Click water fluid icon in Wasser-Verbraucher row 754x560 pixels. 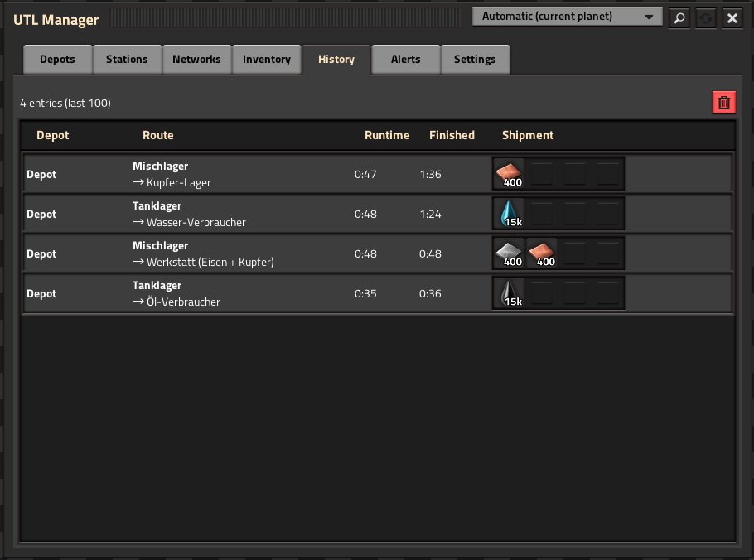point(509,214)
